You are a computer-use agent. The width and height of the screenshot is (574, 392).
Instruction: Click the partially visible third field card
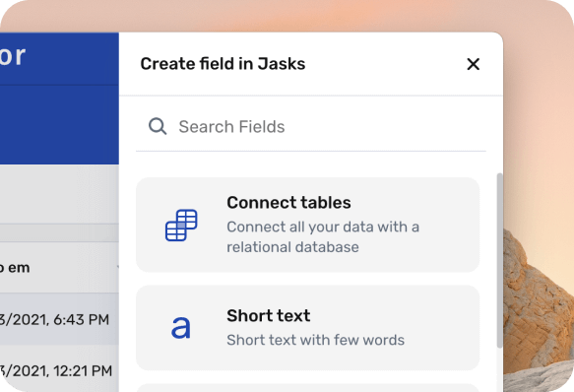click(x=307, y=388)
